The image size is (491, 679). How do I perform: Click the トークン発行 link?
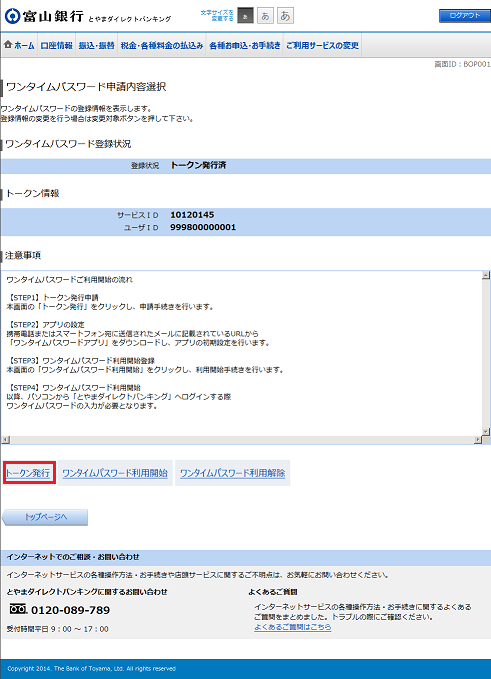click(28, 473)
